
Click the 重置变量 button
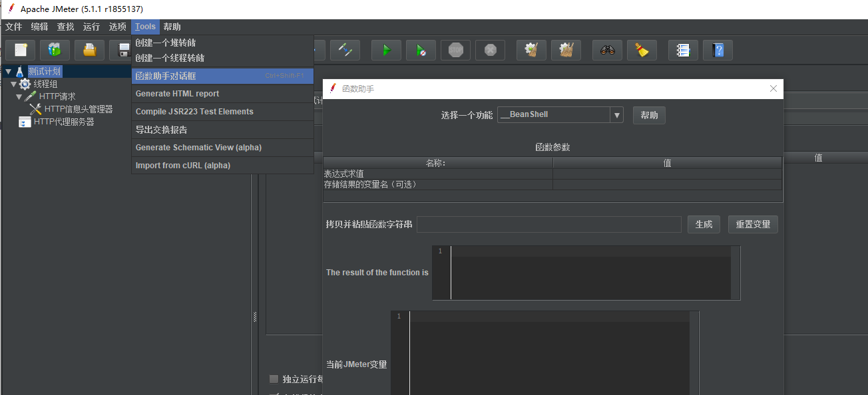click(x=753, y=224)
